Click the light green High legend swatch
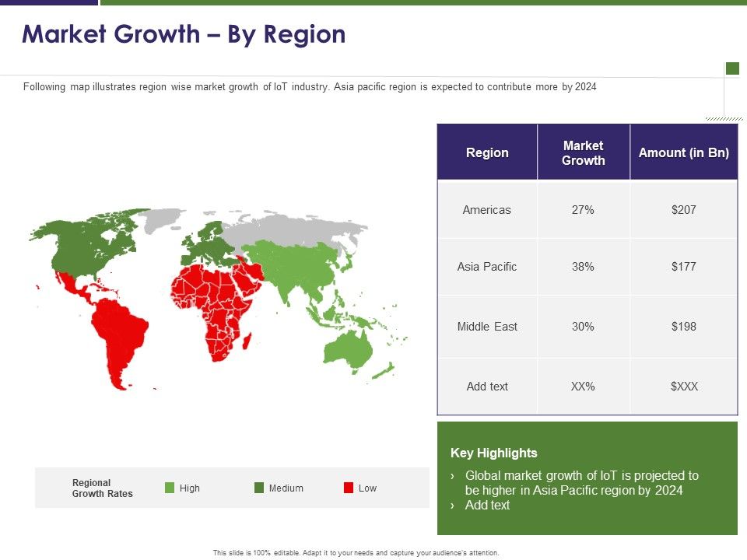This screenshot has height=560, width=747. pos(170,488)
